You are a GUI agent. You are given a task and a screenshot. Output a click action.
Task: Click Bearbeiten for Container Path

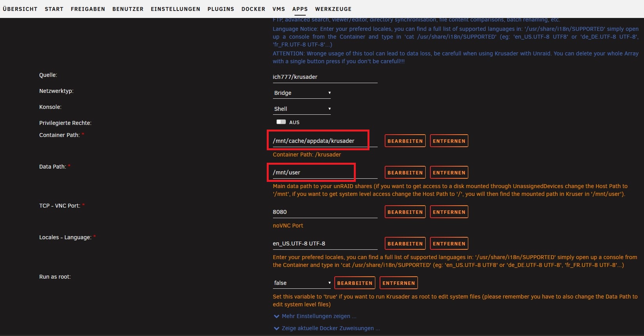coord(405,141)
